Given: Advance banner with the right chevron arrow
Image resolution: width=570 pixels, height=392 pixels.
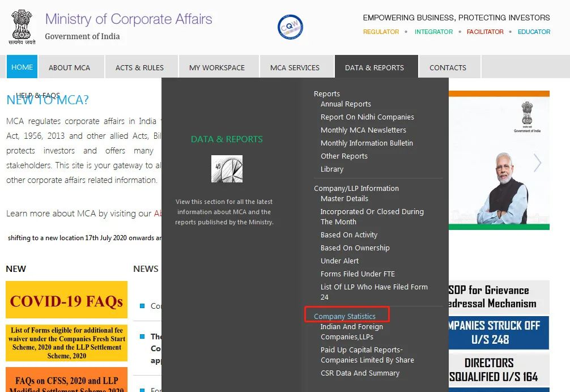Looking at the screenshot, I should click(x=537, y=163).
